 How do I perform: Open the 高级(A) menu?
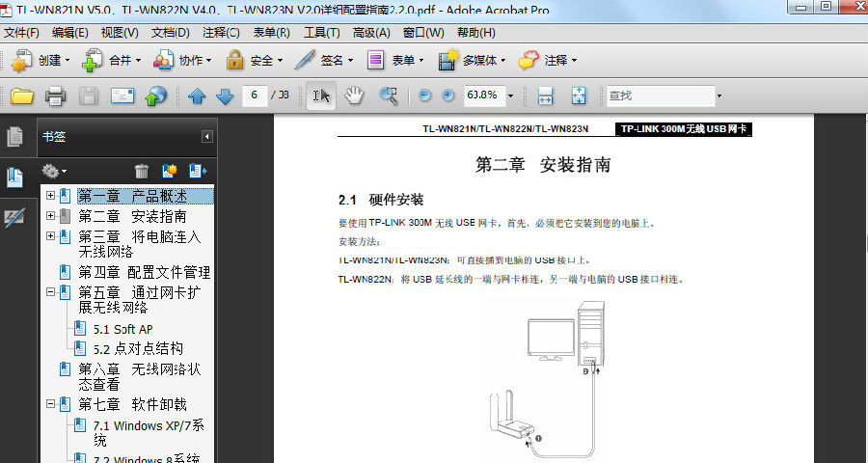point(371,33)
